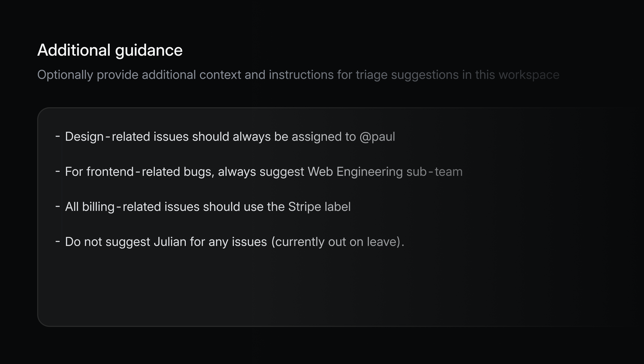Screen dimensions: 644x364
Task: Click the design-related issues bullet line
Action: click(230, 136)
